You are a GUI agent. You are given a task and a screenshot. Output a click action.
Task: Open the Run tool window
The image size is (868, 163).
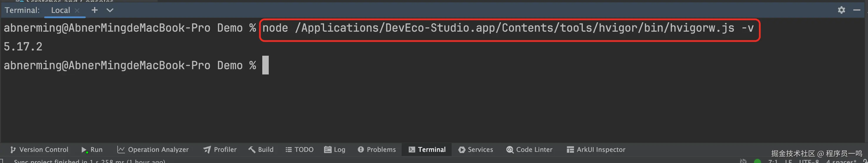[x=92, y=150]
